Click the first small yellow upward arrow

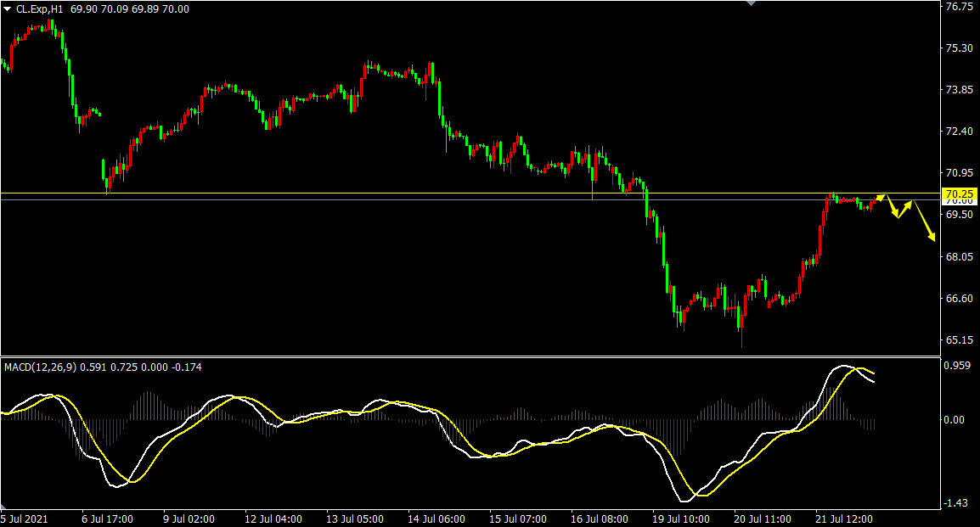tap(881, 198)
